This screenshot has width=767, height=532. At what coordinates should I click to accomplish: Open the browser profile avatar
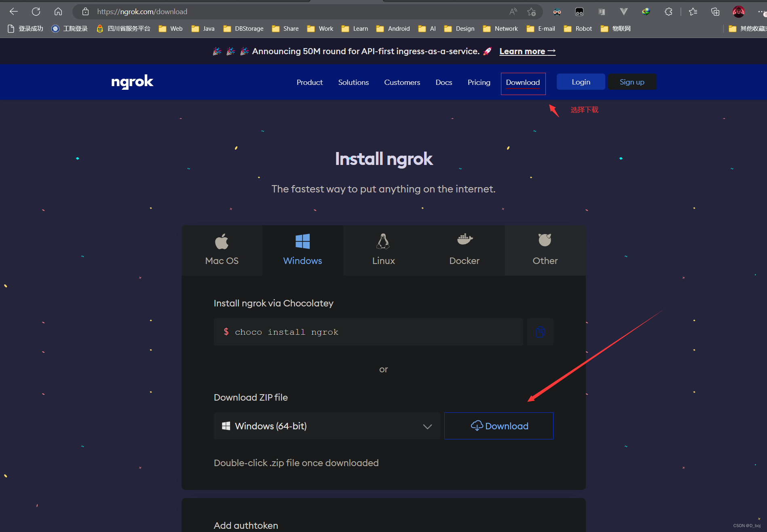(x=738, y=12)
